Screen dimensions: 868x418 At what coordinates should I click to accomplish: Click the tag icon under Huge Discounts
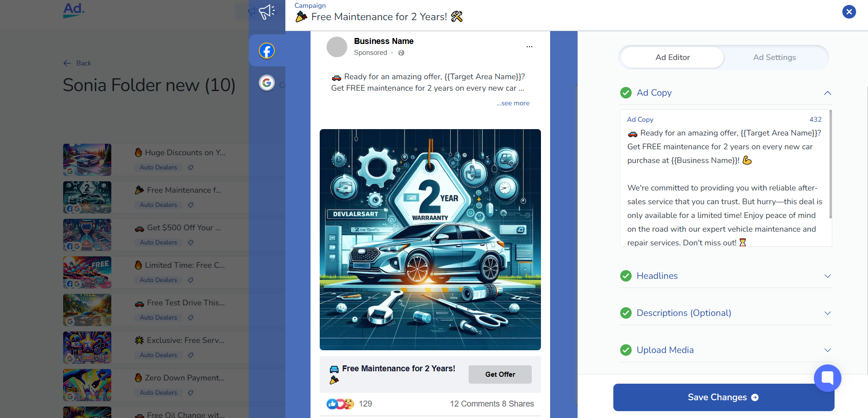click(191, 168)
